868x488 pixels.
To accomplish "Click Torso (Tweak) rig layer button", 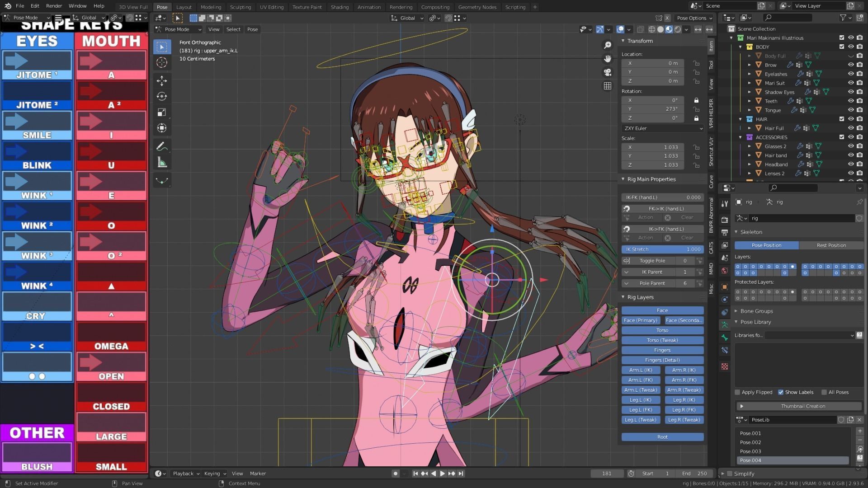I will pyautogui.click(x=662, y=340).
